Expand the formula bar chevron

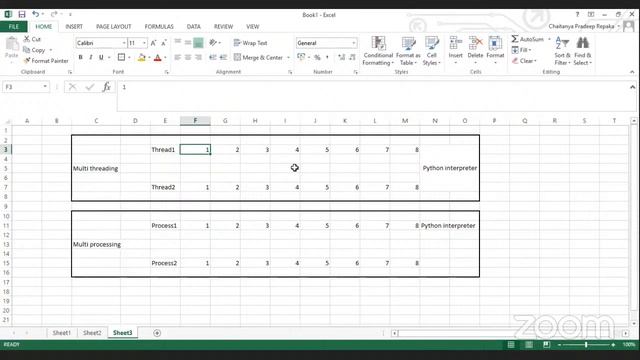pyautogui.click(x=632, y=87)
